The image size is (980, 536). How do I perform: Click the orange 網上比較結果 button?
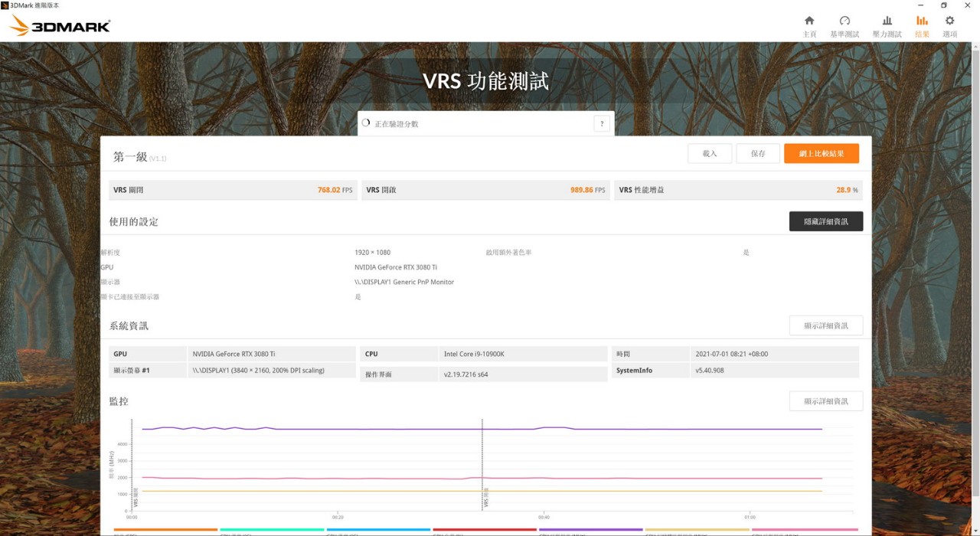click(x=822, y=154)
